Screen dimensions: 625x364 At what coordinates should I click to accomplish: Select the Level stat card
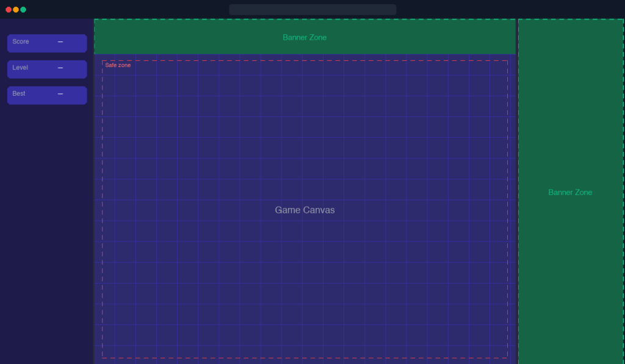47,69
